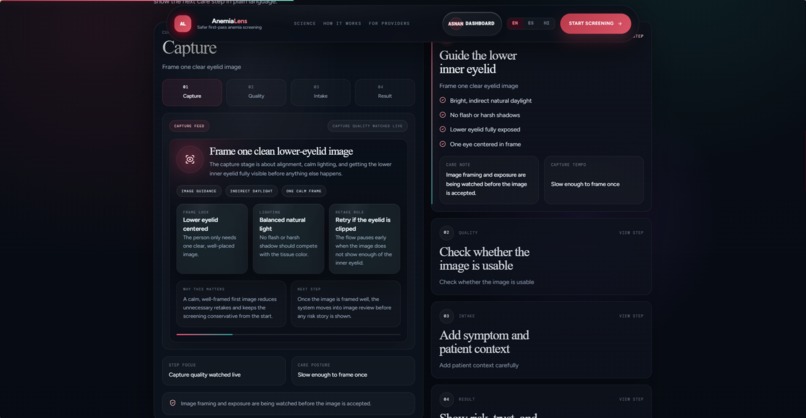Open the For Providers nav item
806x418 pixels.
pyautogui.click(x=389, y=24)
